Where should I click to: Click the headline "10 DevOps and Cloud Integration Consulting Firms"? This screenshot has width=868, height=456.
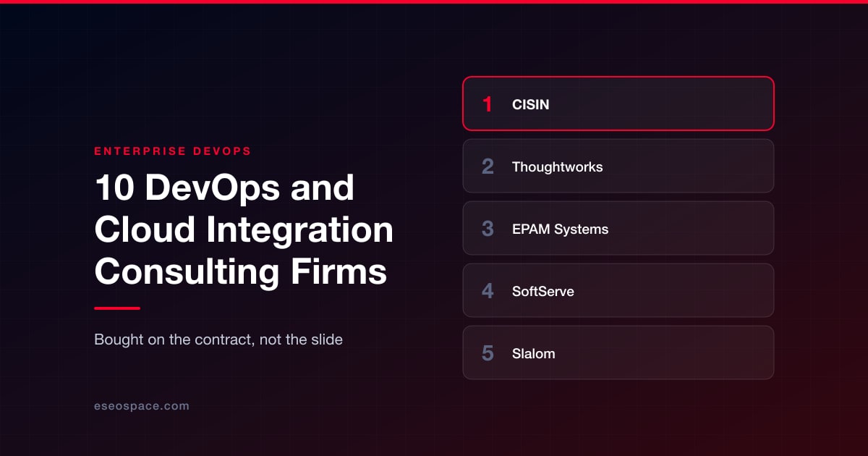(244, 230)
